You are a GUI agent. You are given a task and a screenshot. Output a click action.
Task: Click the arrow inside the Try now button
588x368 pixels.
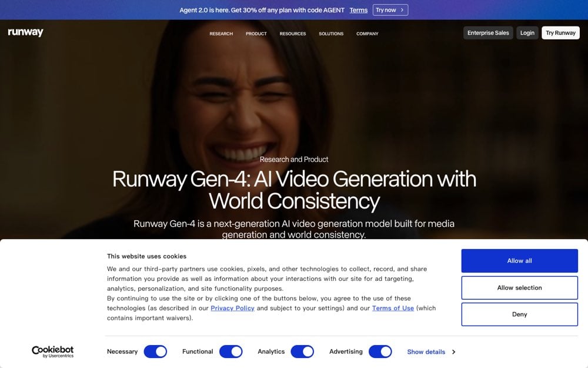tap(402, 10)
